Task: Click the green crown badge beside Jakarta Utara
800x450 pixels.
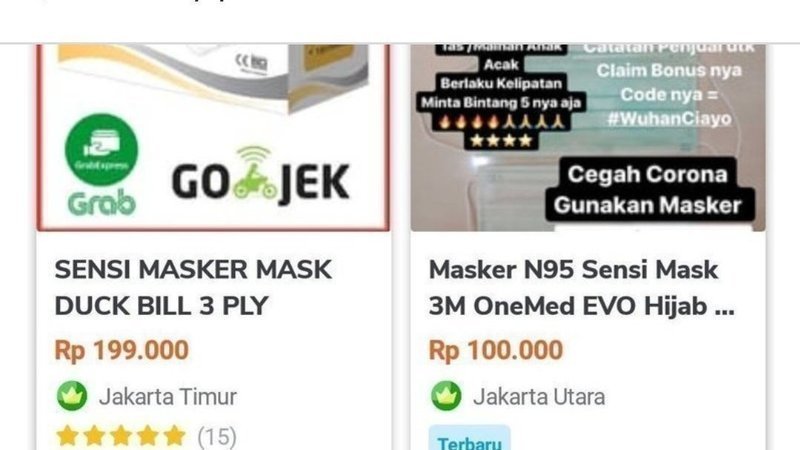Action: tap(446, 396)
